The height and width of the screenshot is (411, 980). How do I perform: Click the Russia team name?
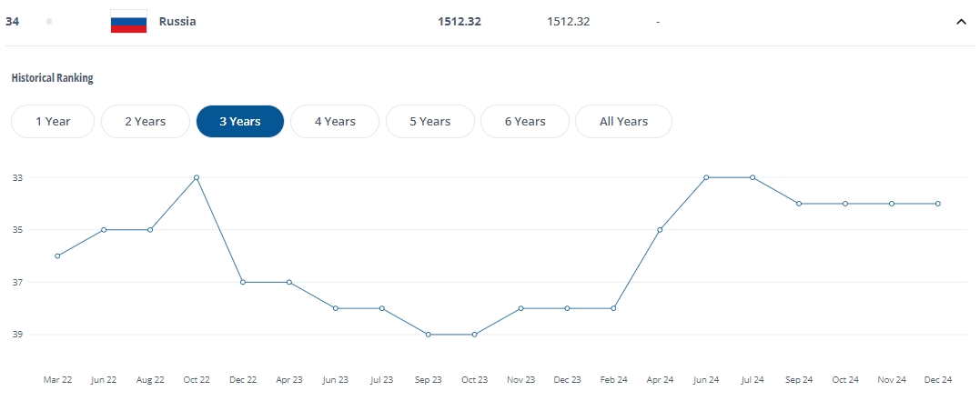177,22
